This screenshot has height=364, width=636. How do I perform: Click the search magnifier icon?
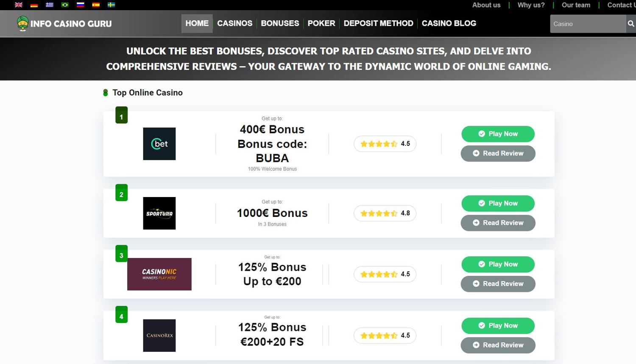point(631,24)
